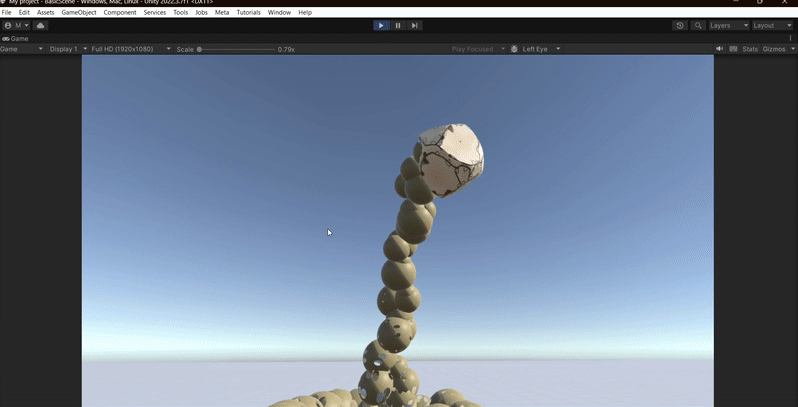Image resolution: width=798 pixels, height=407 pixels.
Task: Open the Help menu
Action: pyautogui.click(x=305, y=12)
